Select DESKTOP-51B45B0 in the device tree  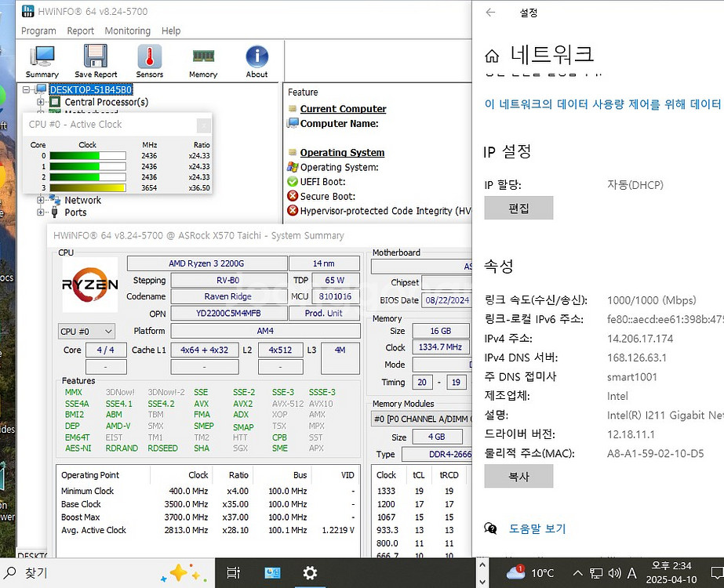91,89
